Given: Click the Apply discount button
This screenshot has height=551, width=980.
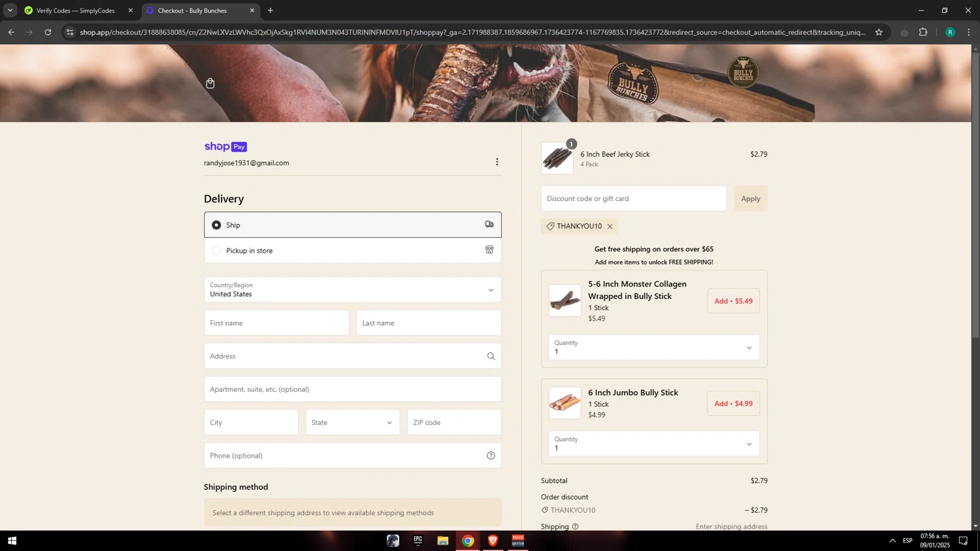Looking at the screenshot, I should coord(751,198).
